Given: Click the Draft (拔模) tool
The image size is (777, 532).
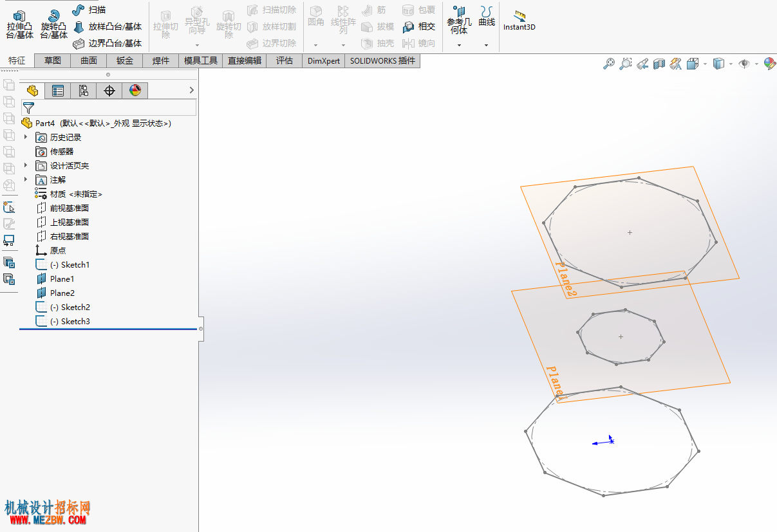Looking at the screenshot, I should [x=377, y=27].
